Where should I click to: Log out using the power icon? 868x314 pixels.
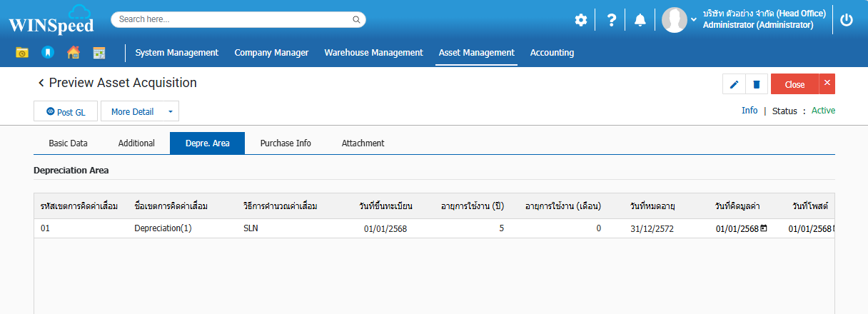coord(847,20)
